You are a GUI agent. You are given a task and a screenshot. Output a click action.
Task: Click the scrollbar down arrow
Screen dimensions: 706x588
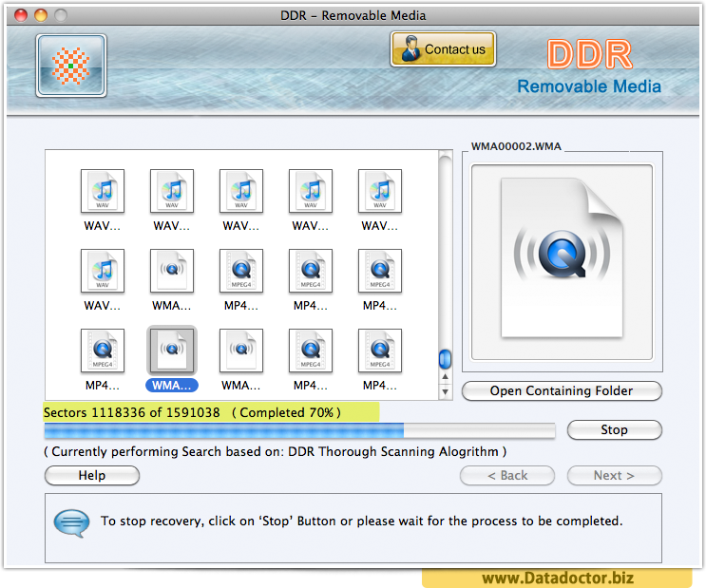[445, 391]
